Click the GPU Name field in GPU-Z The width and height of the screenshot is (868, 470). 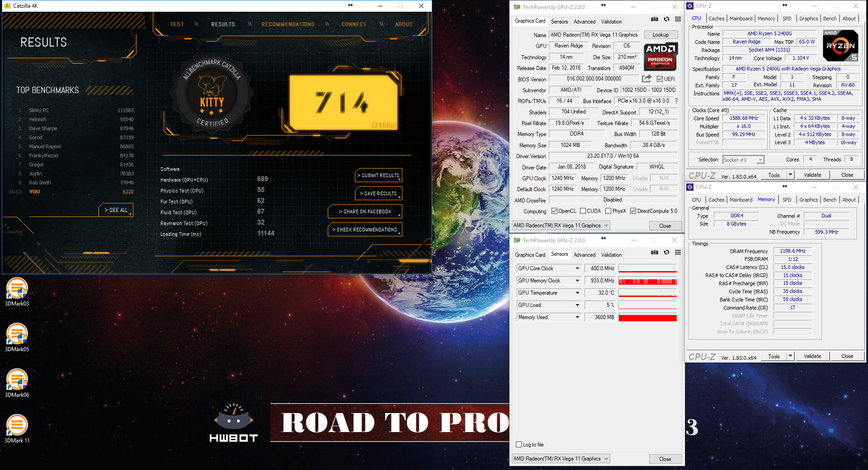[x=594, y=35]
